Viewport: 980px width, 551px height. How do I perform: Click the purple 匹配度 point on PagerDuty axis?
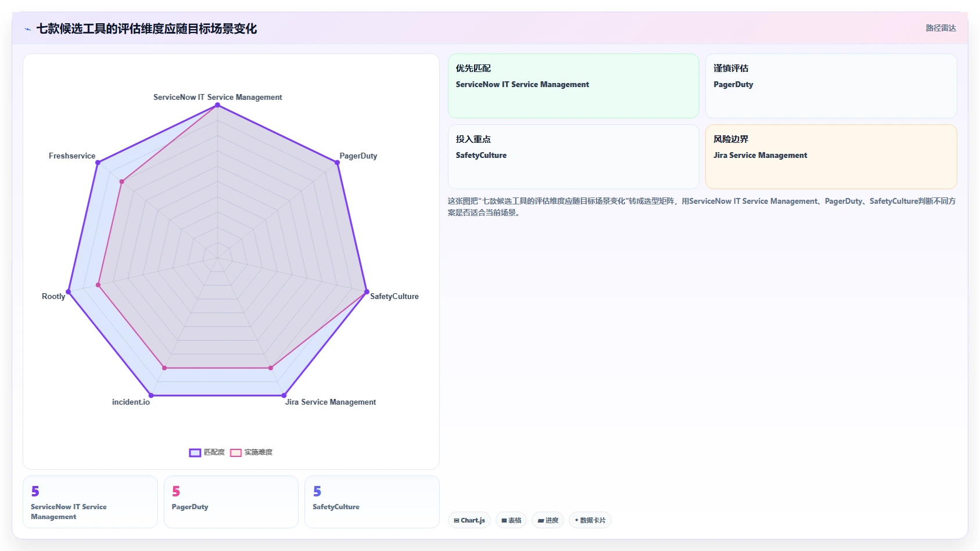338,163
